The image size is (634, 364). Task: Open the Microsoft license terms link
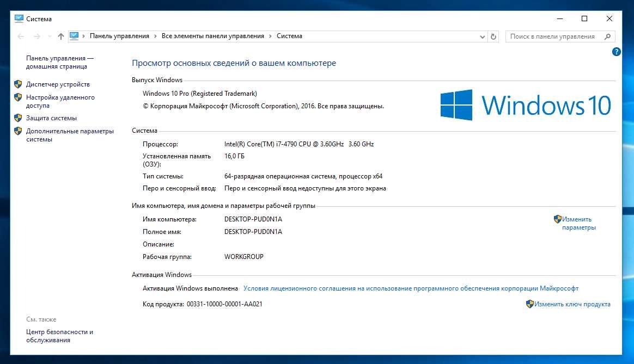(x=411, y=288)
